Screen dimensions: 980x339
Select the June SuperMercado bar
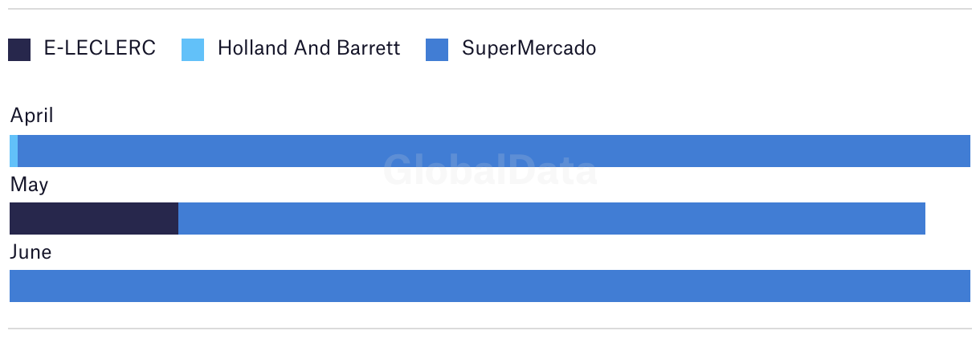(x=490, y=286)
